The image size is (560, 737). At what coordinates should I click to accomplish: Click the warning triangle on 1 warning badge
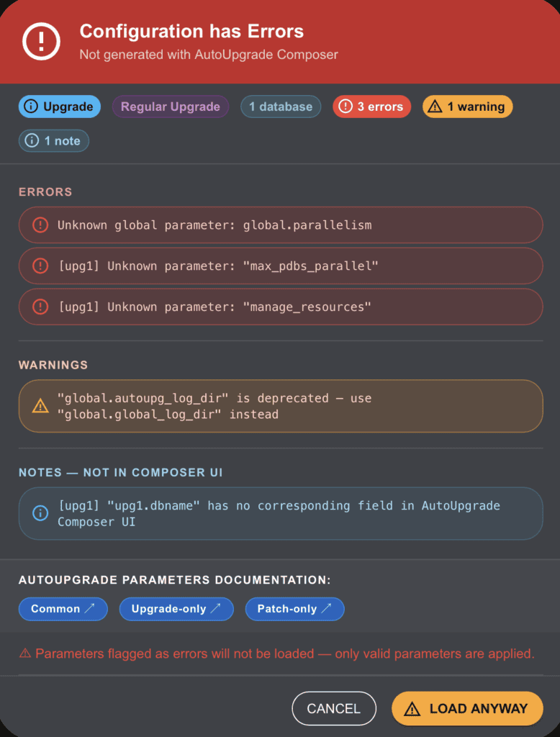tap(435, 107)
